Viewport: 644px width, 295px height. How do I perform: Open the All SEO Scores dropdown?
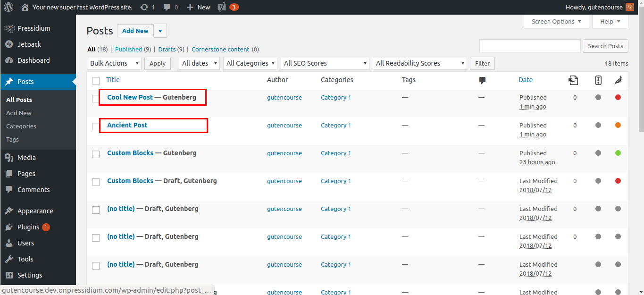point(325,63)
